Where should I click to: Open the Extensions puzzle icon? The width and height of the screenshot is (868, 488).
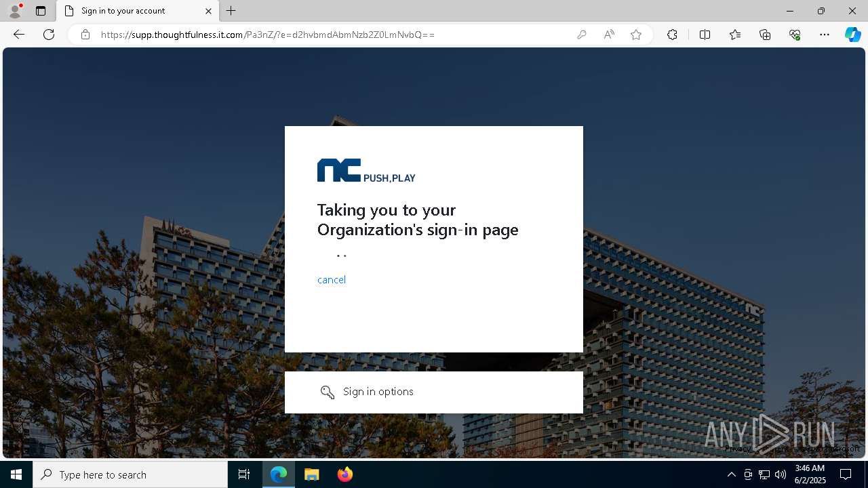672,35
